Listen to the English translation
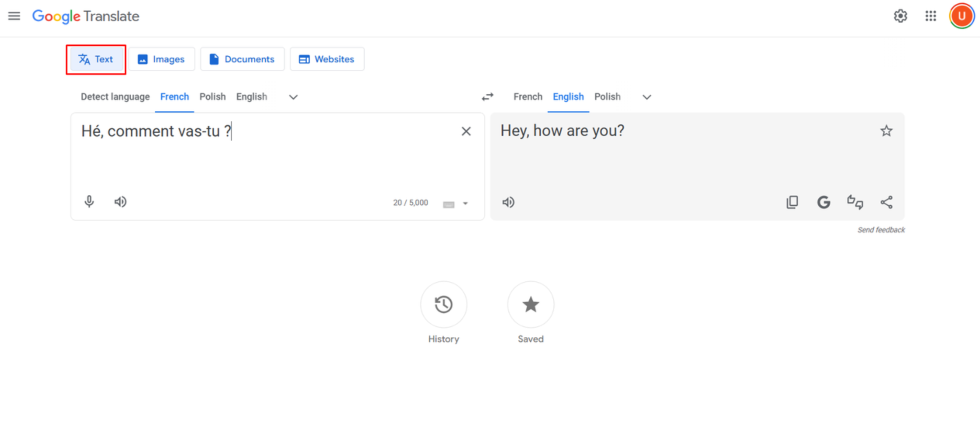The height and width of the screenshot is (433, 980). coord(508,202)
